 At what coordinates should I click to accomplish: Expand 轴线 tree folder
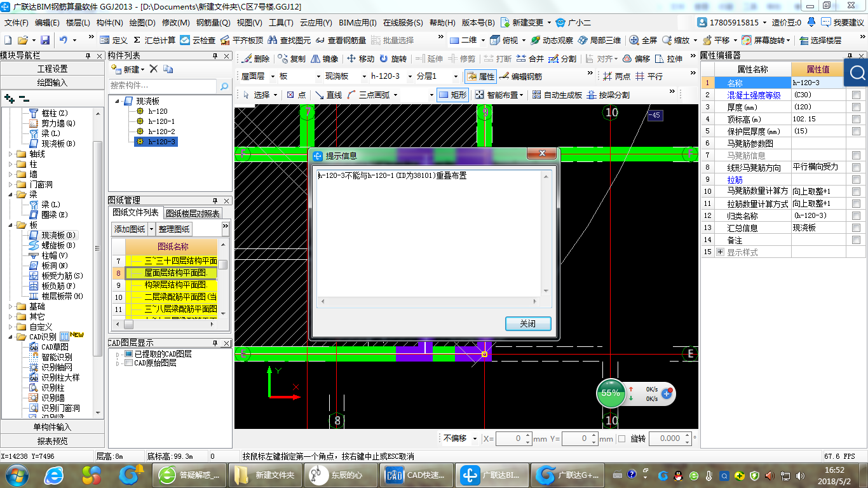pyautogui.click(x=10, y=154)
